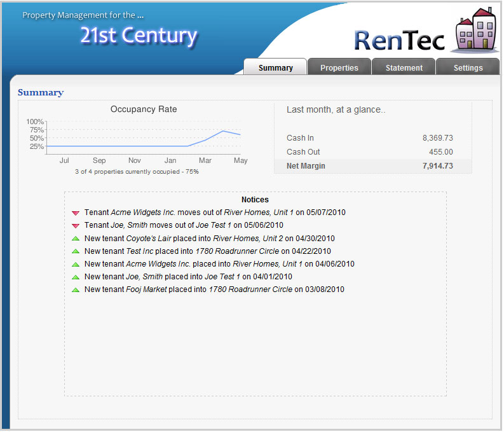This screenshot has height=432, width=504.
Task: Click the Coyote's Lair placed into River Homes notice
Action: [207, 239]
